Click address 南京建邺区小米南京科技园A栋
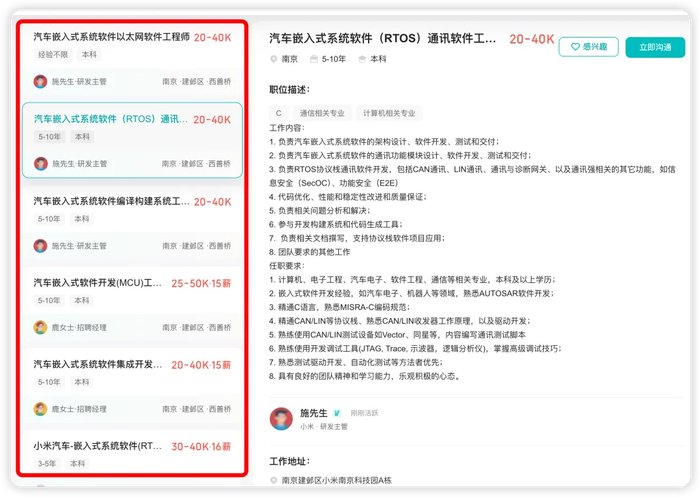Viewport: 700px width, 497px height. [337, 480]
